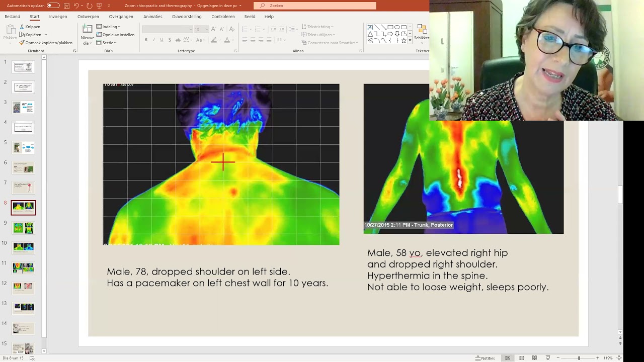Open the Sectie dropdown
644x362 pixels.
pos(106,43)
